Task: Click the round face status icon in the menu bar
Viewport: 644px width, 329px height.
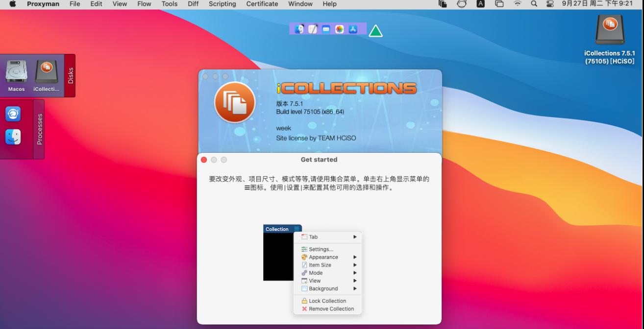Action: tap(462, 4)
